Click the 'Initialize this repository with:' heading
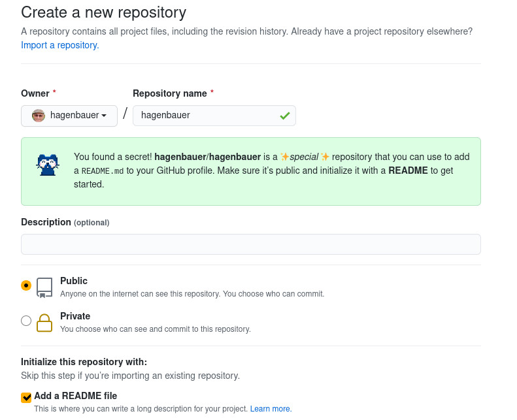The image size is (517, 420). pos(84,362)
